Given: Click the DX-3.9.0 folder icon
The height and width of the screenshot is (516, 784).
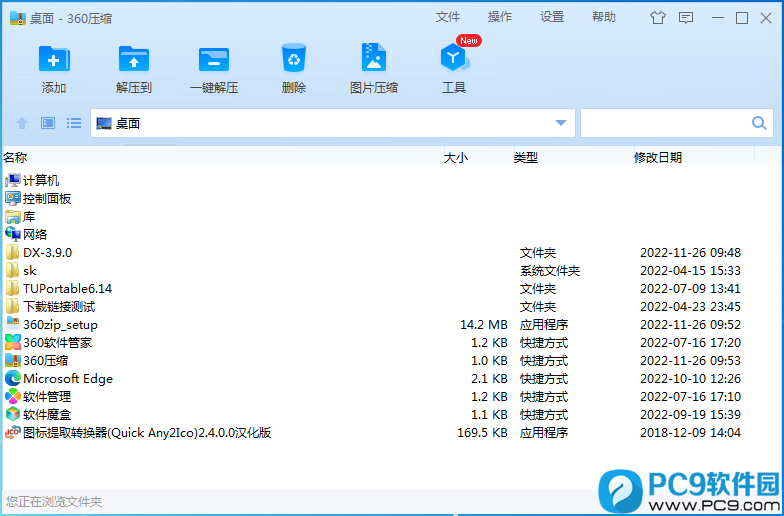Looking at the screenshot, I should click(12, 252).
